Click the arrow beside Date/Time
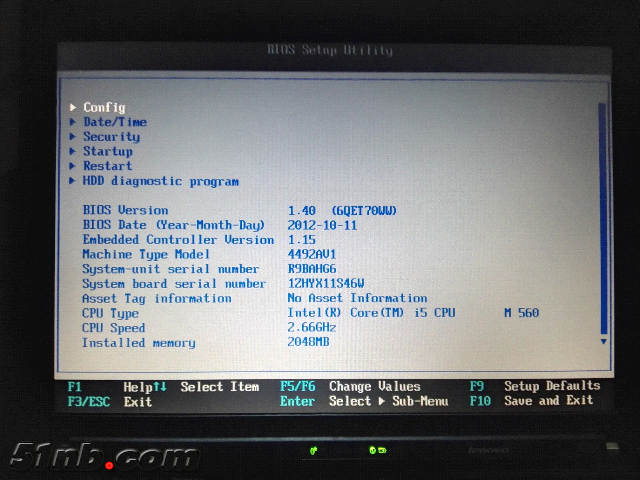640x480 pixels. pos(73,122)
